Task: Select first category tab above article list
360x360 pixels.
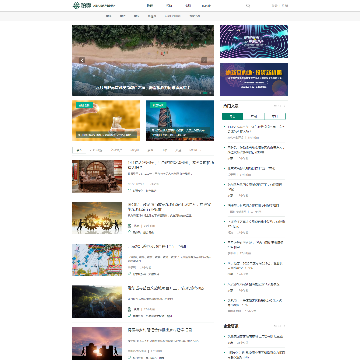Action: [79, 150]
